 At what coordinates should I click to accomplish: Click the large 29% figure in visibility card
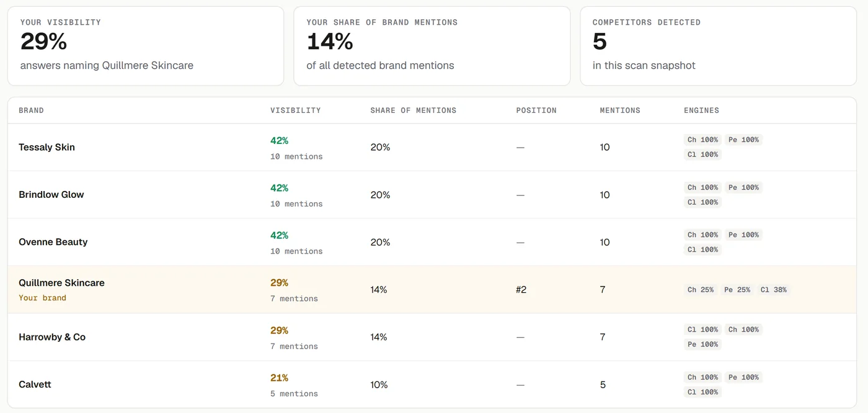pos(43,42)
